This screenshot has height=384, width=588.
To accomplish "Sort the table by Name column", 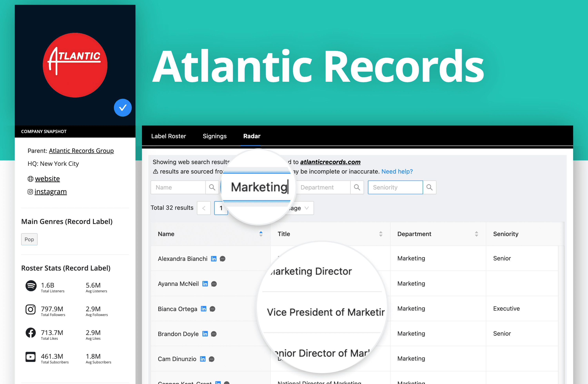I will tap(260, 234).
